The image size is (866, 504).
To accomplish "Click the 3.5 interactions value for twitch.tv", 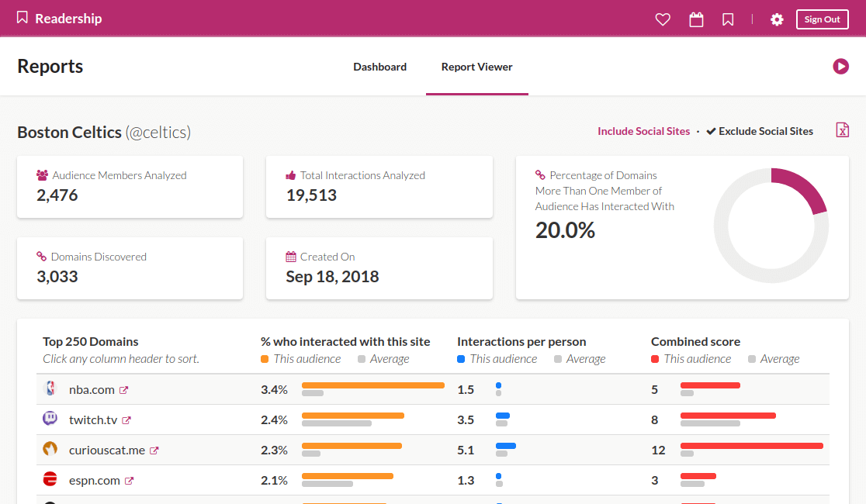I will point(466,420).
